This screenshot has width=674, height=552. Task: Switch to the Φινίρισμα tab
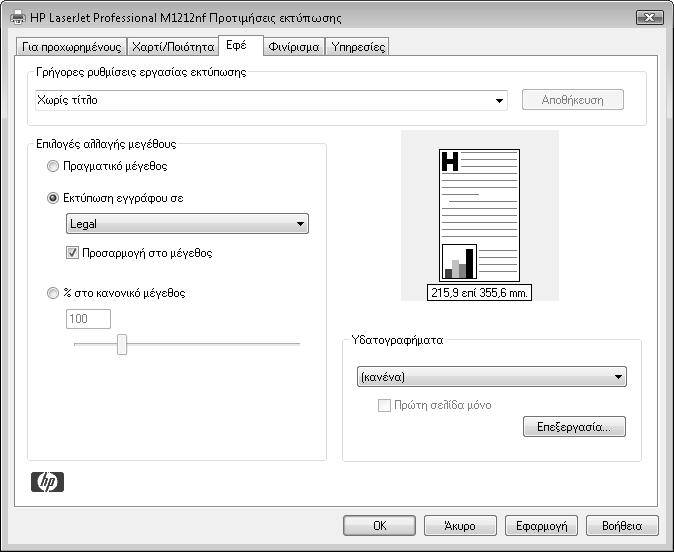[x=294, y=46]
